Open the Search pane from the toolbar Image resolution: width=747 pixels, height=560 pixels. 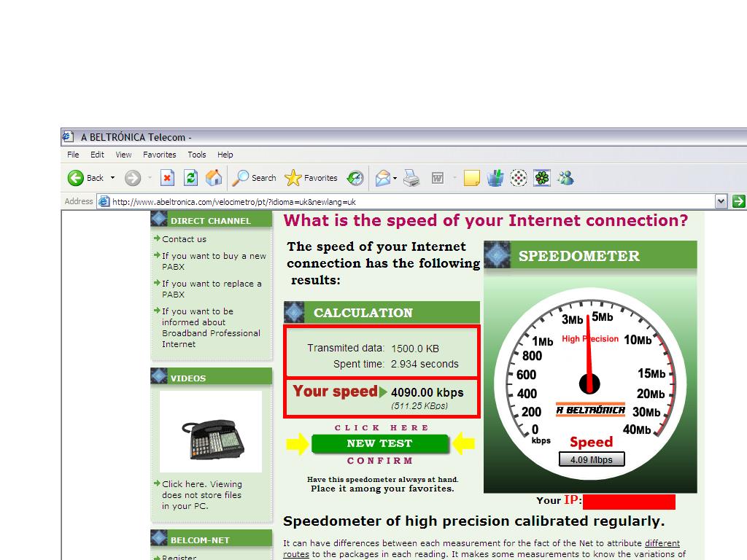click(255, 178)
